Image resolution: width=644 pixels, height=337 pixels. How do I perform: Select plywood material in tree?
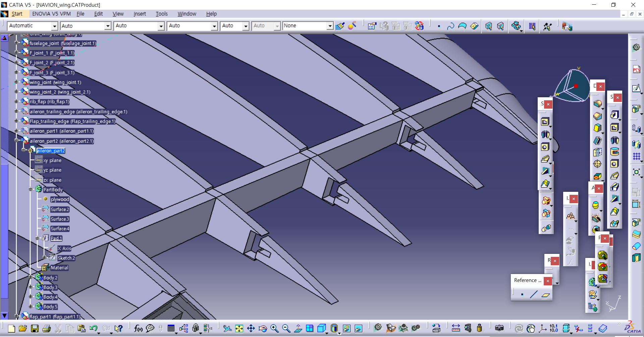pyautogui.click(x=60, y=199)
